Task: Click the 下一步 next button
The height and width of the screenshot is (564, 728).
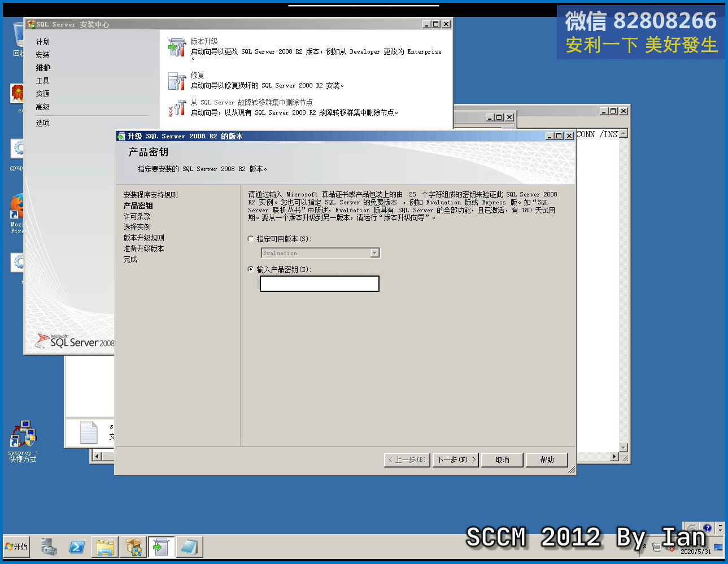Action: (x=456, y=460)
